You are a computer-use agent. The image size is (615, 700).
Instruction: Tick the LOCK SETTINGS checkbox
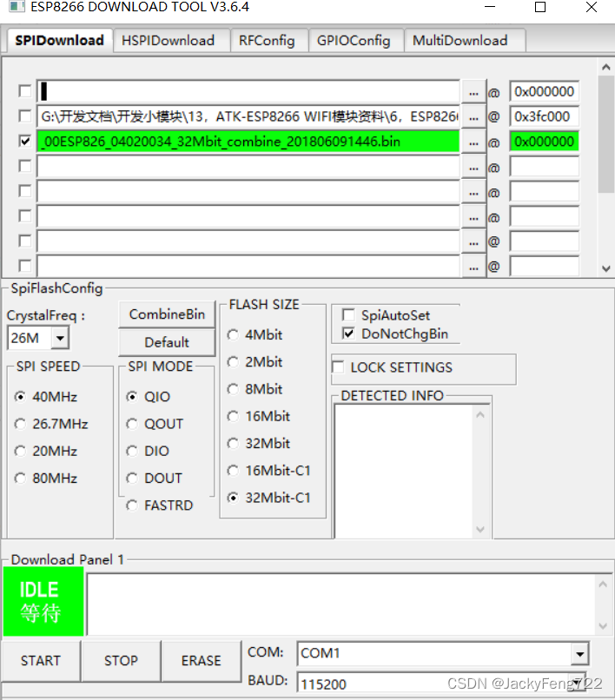338,367
